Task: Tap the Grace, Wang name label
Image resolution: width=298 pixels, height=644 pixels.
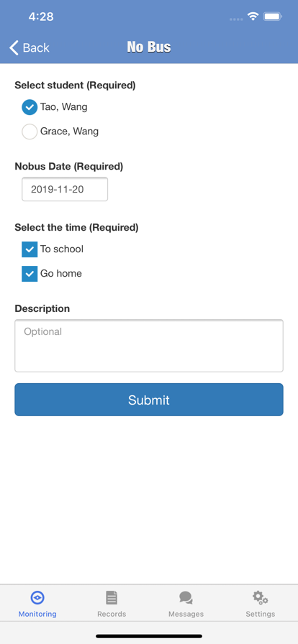Action: tap(69, 132)
